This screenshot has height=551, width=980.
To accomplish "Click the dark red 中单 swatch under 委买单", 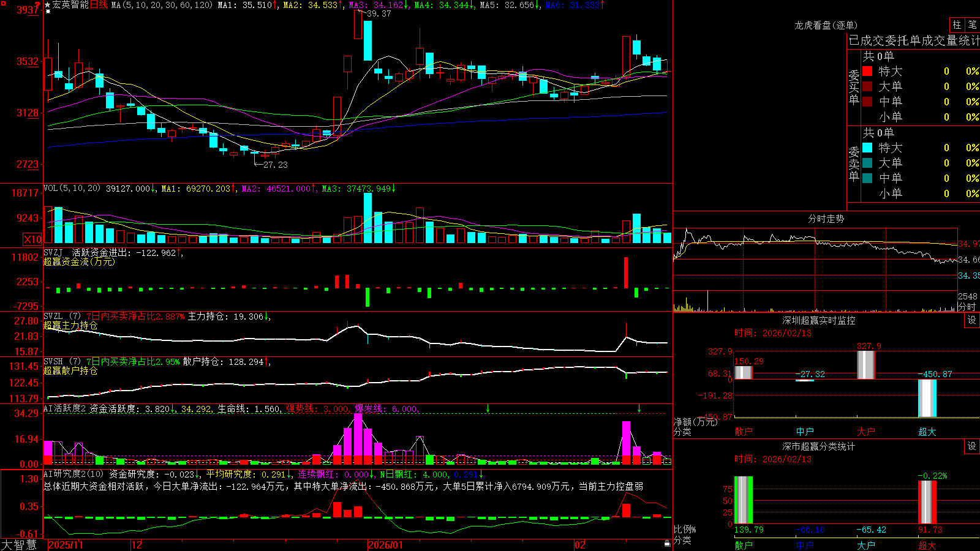I will pos(867,102).
